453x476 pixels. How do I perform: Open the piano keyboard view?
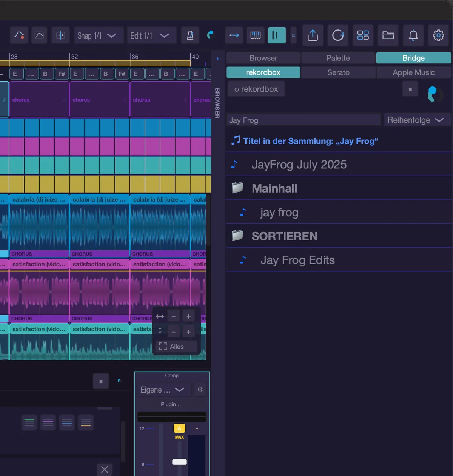pyautogui.click(x=256, y=35)
